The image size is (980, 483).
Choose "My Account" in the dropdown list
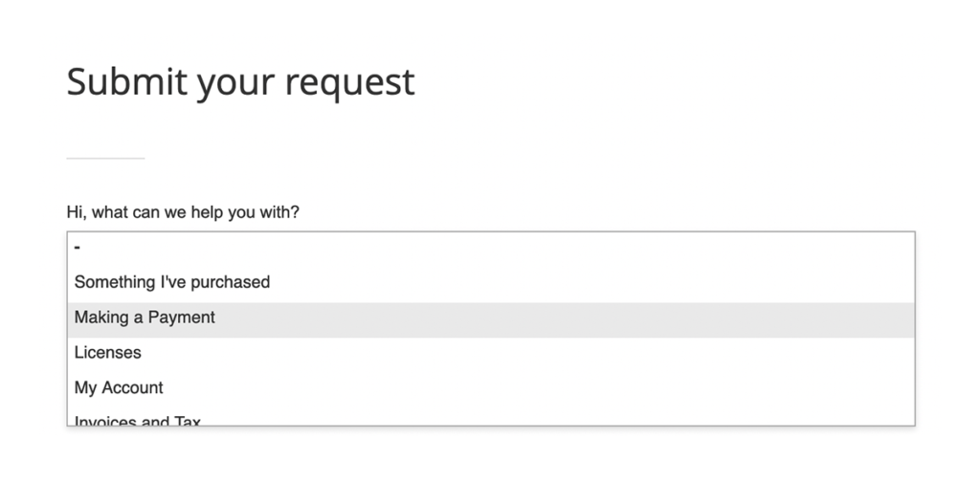coord(491,388)
